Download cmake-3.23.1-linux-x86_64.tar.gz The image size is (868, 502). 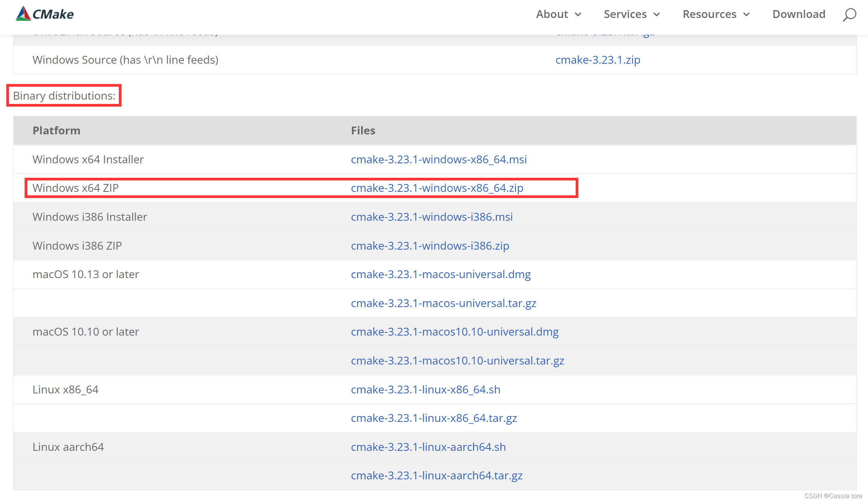434,418
